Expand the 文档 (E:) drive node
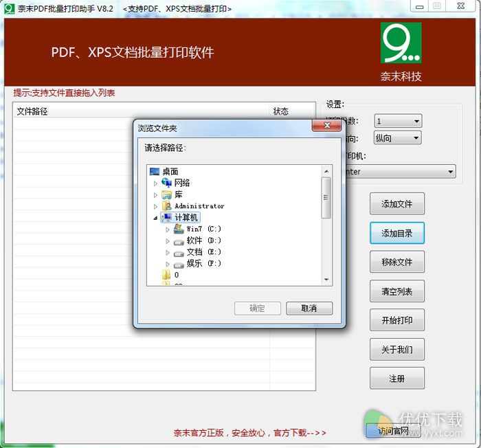 tap(168, 253)
